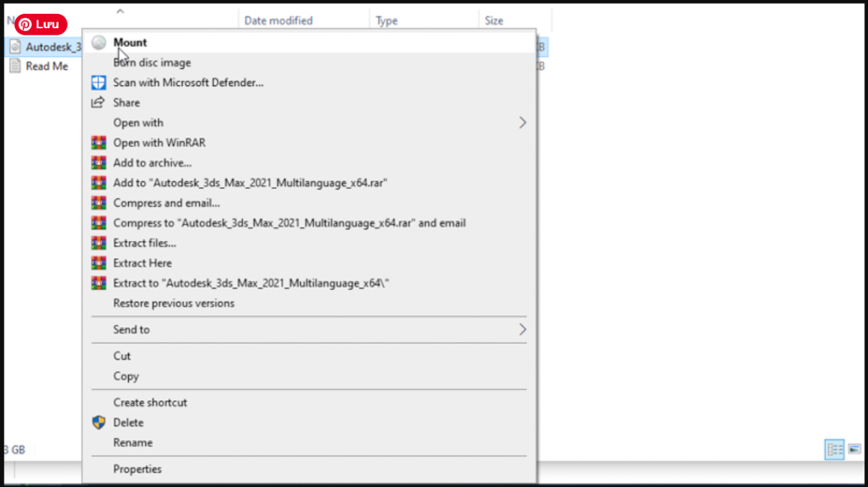This screenshot has height=487, width=868.
Task: Click the Delete admin shield icon
Action: coord(98,423)
